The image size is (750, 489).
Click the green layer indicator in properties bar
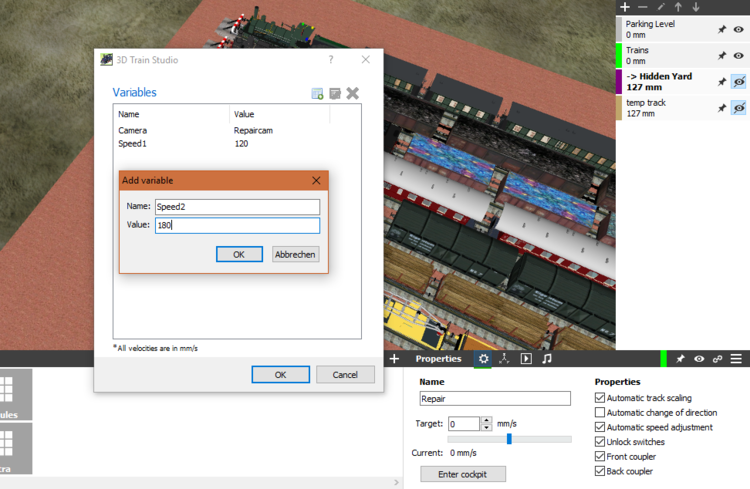[x=663, y=359]
